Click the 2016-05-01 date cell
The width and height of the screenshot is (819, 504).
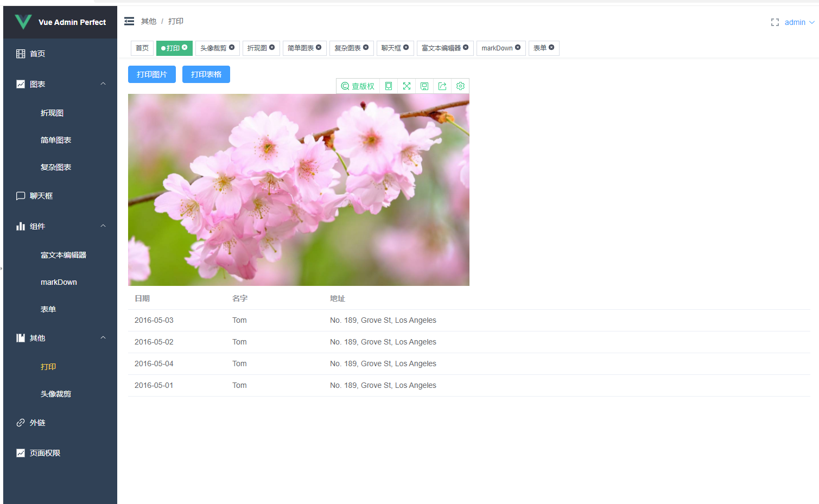(x=154, y=385)
